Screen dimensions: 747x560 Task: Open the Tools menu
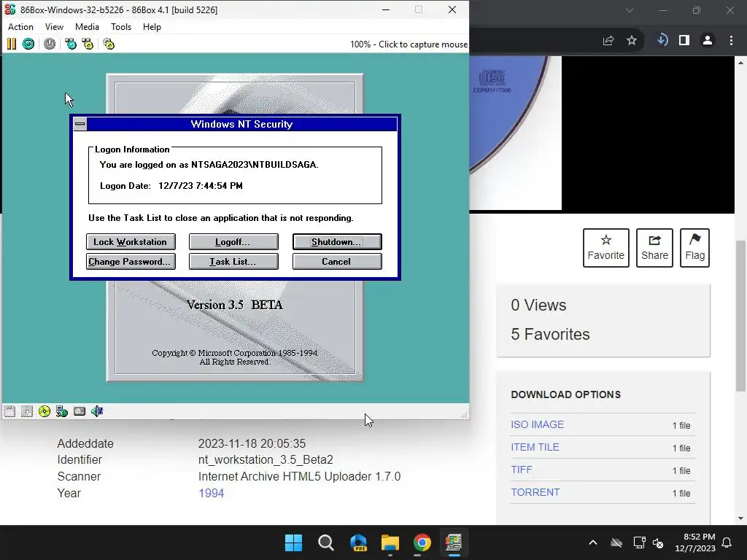(x=121, y=27)
